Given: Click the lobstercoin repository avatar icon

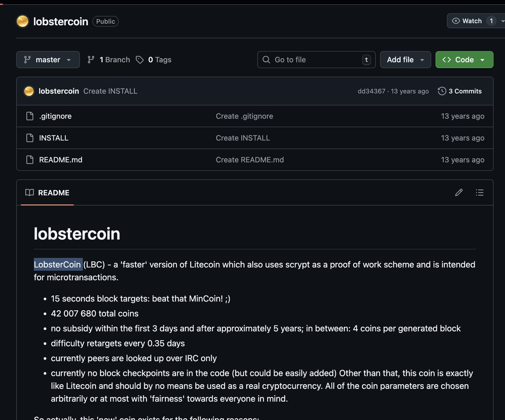Looking at the screenshot, I should click(22, 21).
